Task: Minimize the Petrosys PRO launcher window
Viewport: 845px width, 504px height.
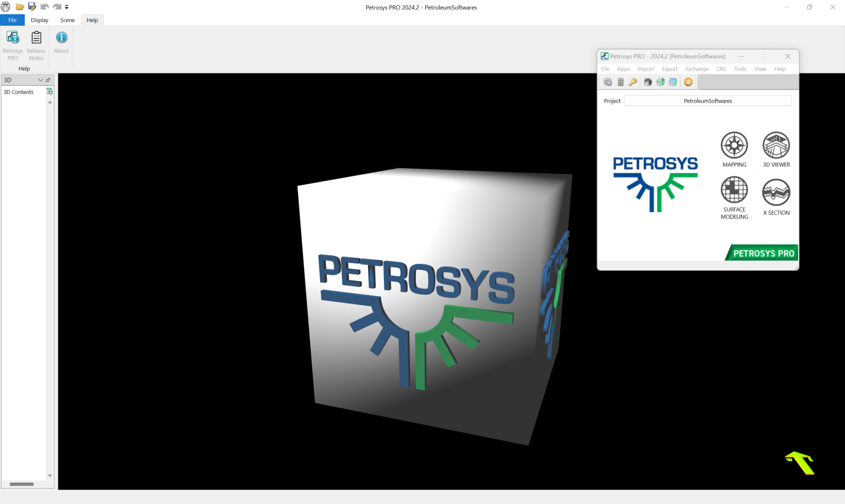Action: [741, 56]
